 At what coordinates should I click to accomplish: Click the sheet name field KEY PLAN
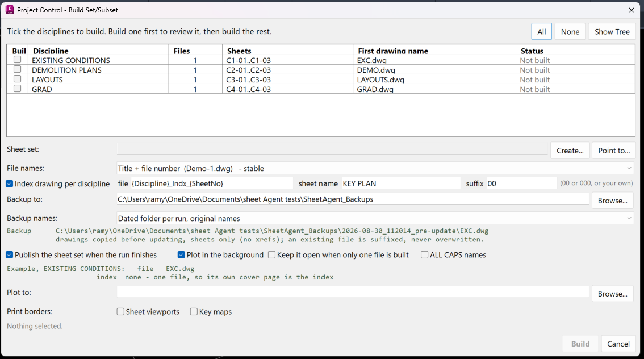tap(401, 183)
